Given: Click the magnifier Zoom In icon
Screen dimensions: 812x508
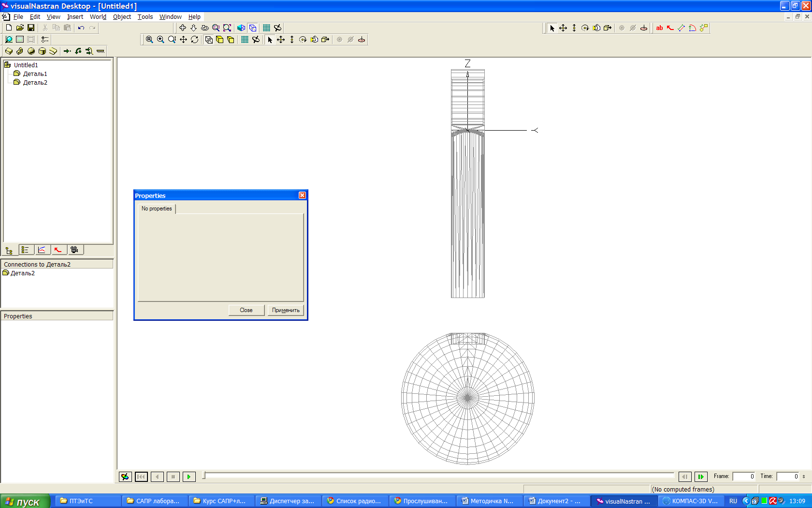Looking at the screenshot, I should 160,40.
